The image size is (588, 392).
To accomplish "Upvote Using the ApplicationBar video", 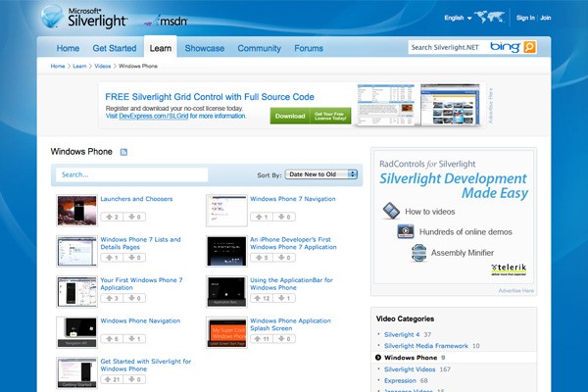I will (262, 298).
